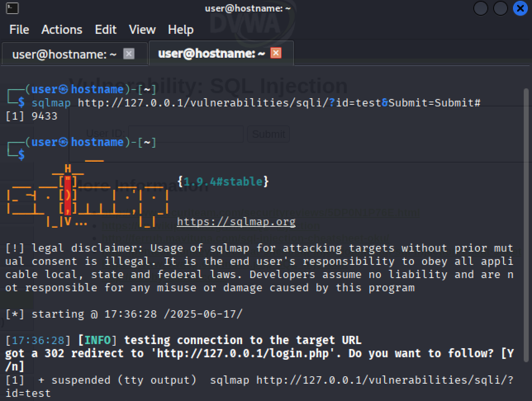Click the 'legal disclaimer' line
Screen dimensions: 532x401
259,248
